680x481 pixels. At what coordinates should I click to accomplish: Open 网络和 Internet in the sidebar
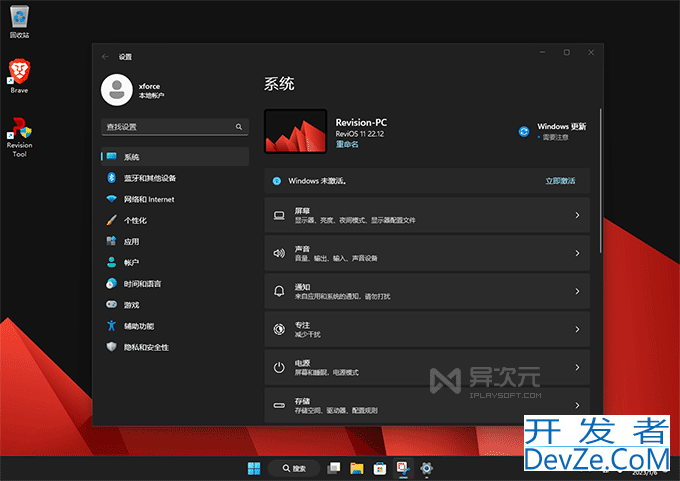[x=175, y=199]
